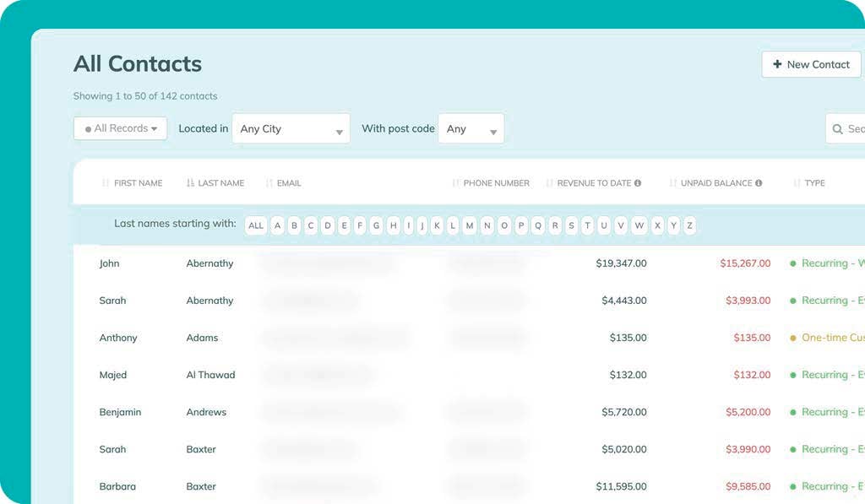Filter last names starting with P
The width and height of the screenshot is (865, 504).
521,225
